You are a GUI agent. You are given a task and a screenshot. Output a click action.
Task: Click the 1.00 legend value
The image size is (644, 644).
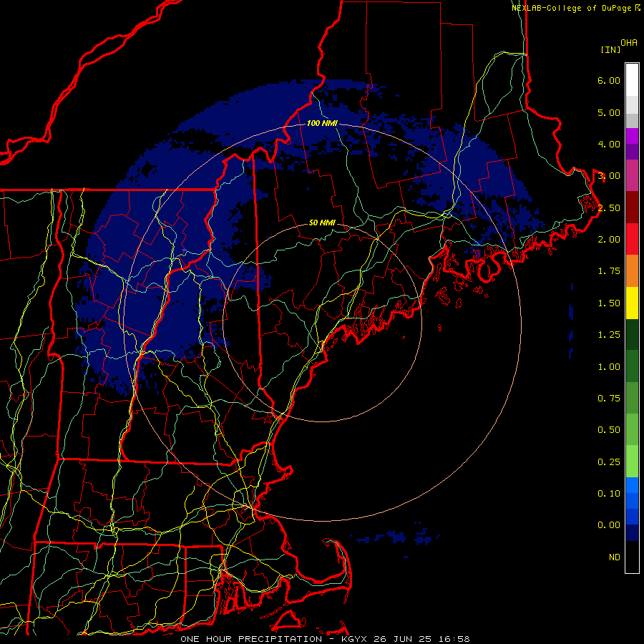tap(609, 367)
